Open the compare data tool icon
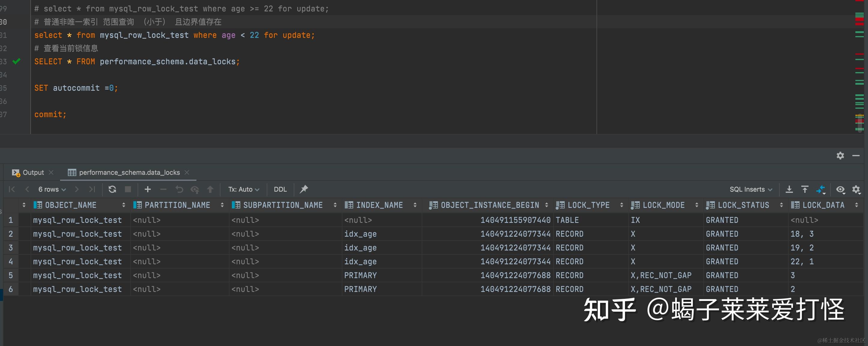The height and width of the screenshot is (346, 868). click(821, 189)
